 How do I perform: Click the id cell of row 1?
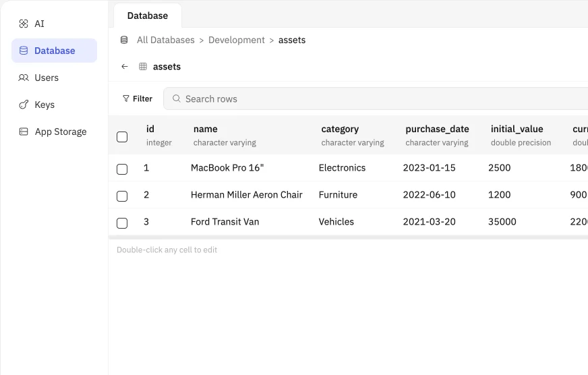146,168
